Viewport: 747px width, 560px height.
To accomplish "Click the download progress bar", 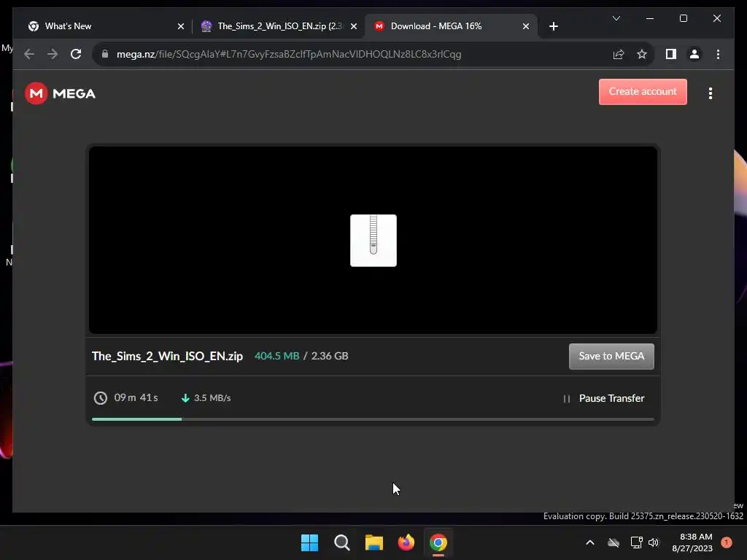I will [373, 419].
